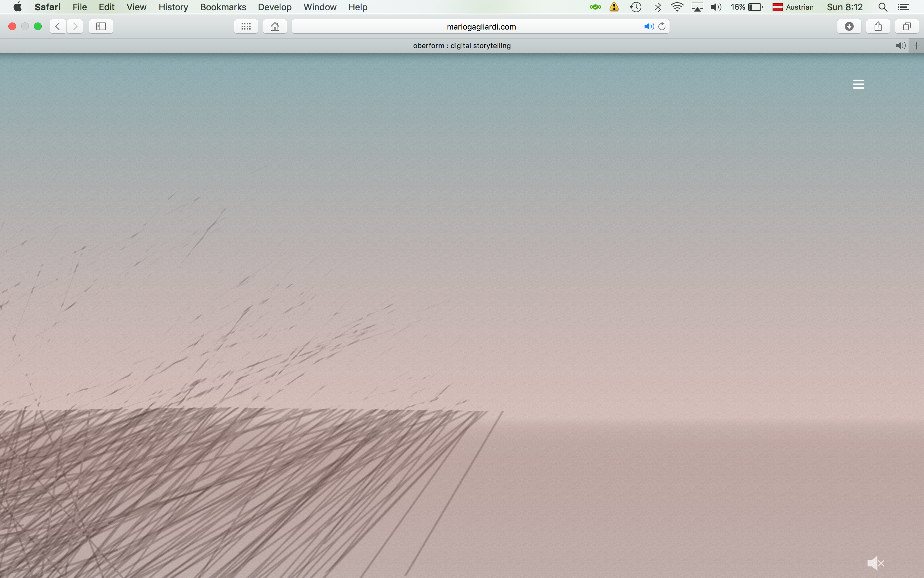Close the Safari window
The image size is (924, 578).
pos(12,26)
